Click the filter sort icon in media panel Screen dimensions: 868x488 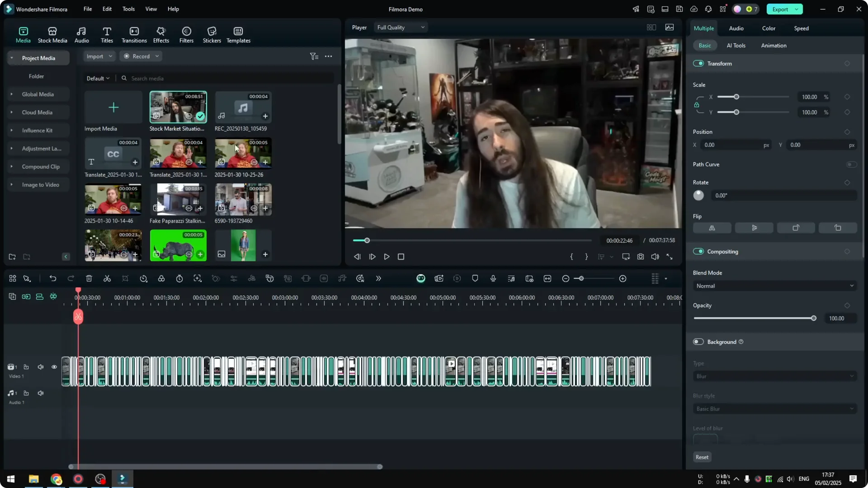point(314,56)
